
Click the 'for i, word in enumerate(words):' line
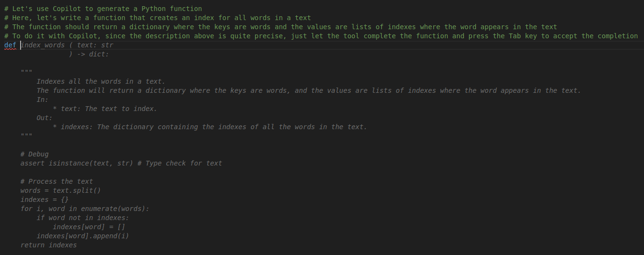coord(85,209)
